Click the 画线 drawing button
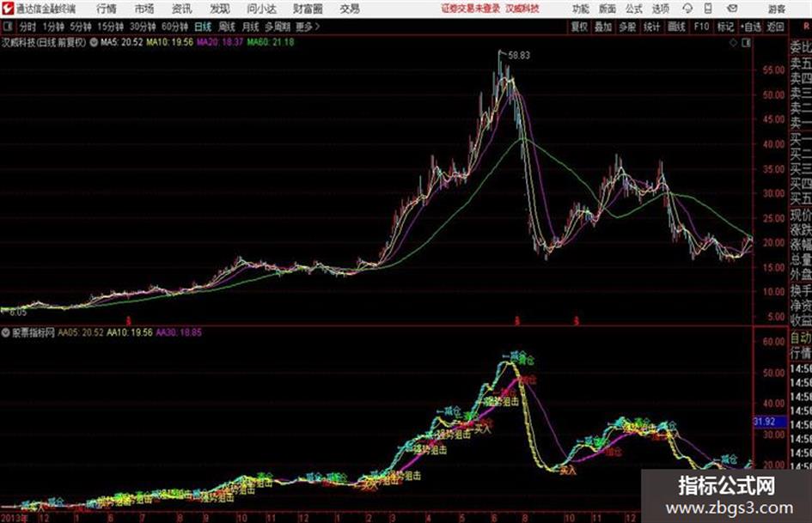 click(x=676, y=27)
